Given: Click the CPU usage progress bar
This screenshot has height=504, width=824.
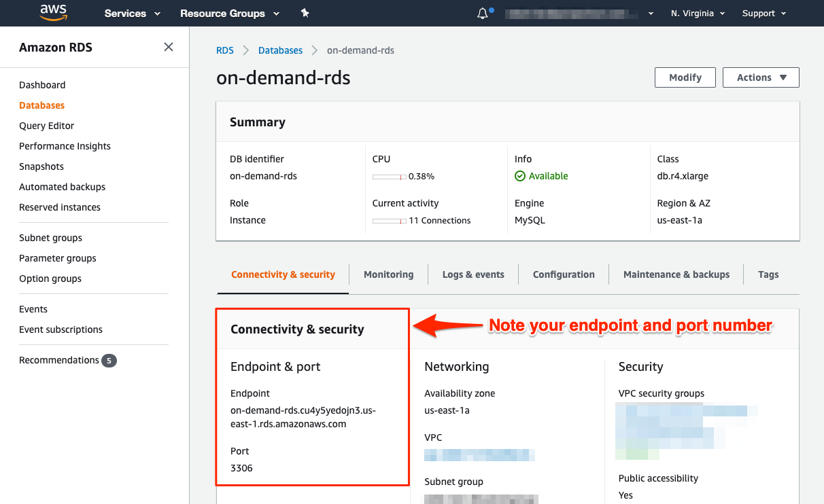Looking at the screenshot, I should click(389, 177).
